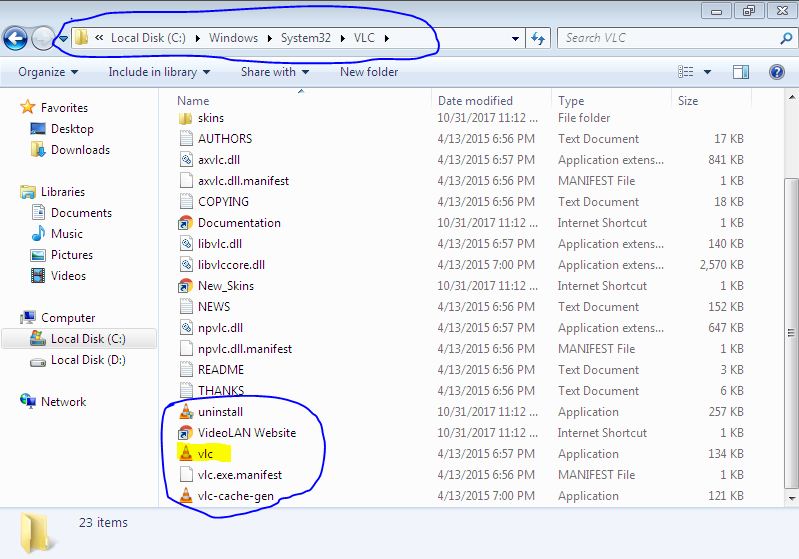The image size is (799, 559).
Task: Expand arrow after Windows in path
Action: [x=270, y=38]
